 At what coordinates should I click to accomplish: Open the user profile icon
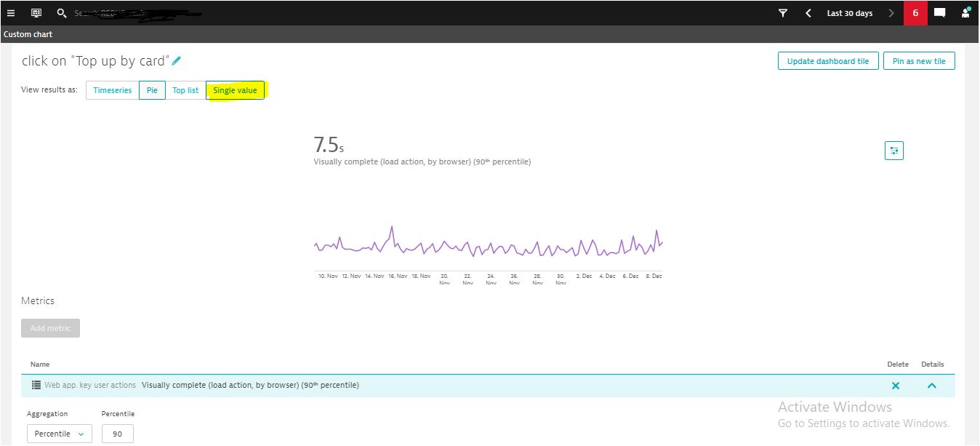965,13
